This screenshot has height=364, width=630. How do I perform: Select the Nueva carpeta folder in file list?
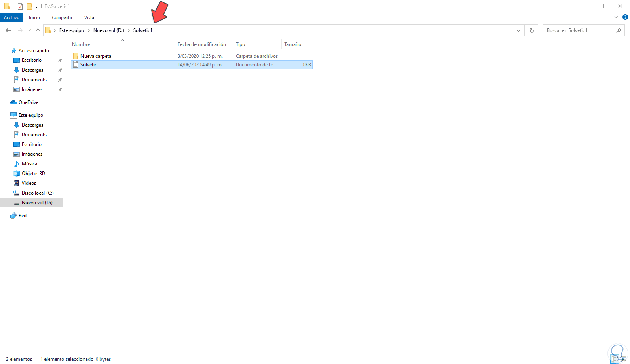96,56
